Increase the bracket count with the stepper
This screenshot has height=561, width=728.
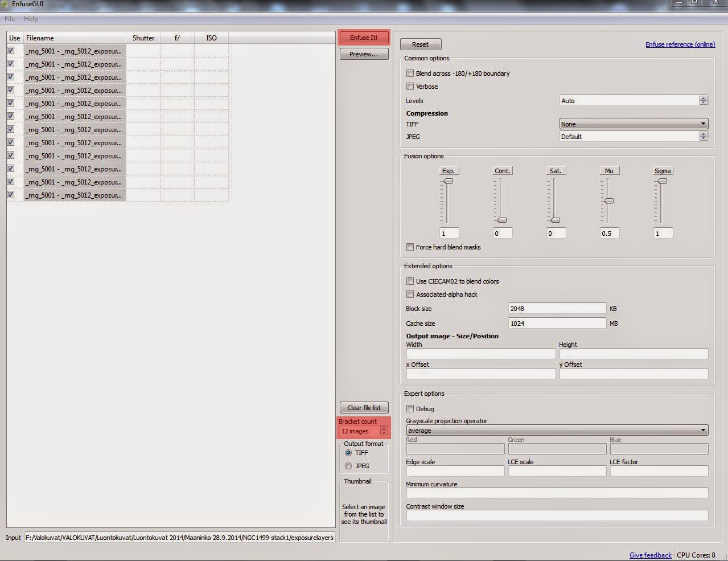click(385, 428)
